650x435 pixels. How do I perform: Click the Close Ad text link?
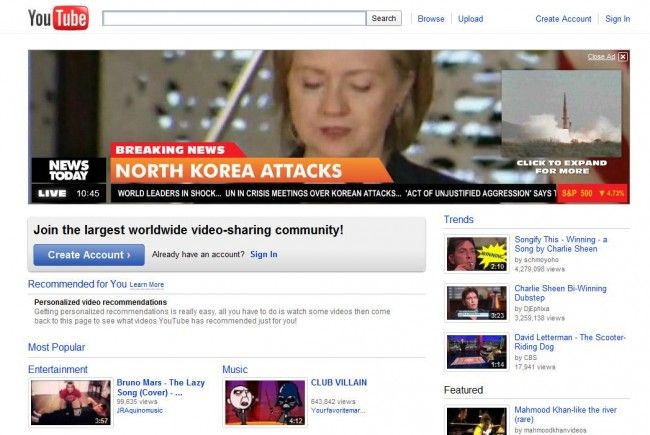point(601,57)
